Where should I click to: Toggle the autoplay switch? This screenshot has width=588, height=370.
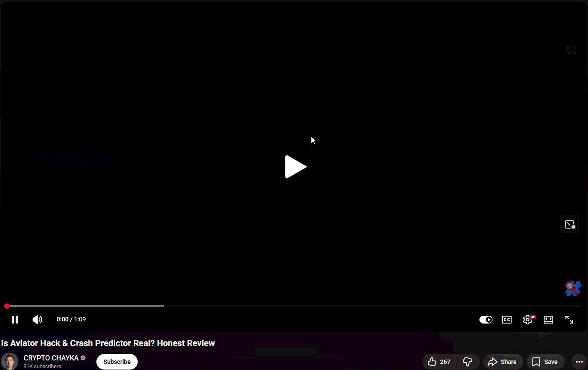click(x=486, y=320)
